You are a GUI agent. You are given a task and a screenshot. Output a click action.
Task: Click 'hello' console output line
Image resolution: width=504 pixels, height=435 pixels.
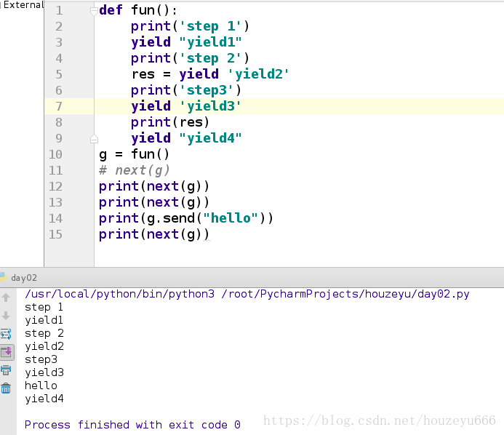(x=41, y=386)
